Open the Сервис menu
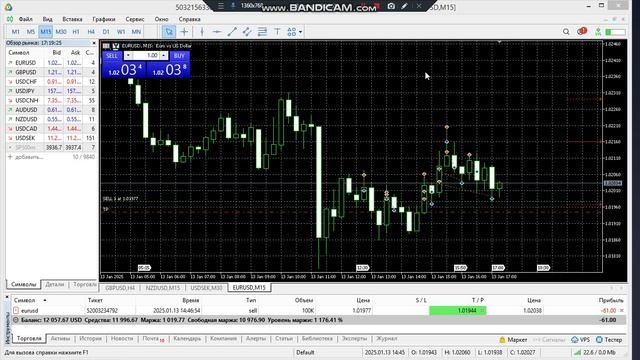This screenshot has width=640, height=360. click(135, 19)
